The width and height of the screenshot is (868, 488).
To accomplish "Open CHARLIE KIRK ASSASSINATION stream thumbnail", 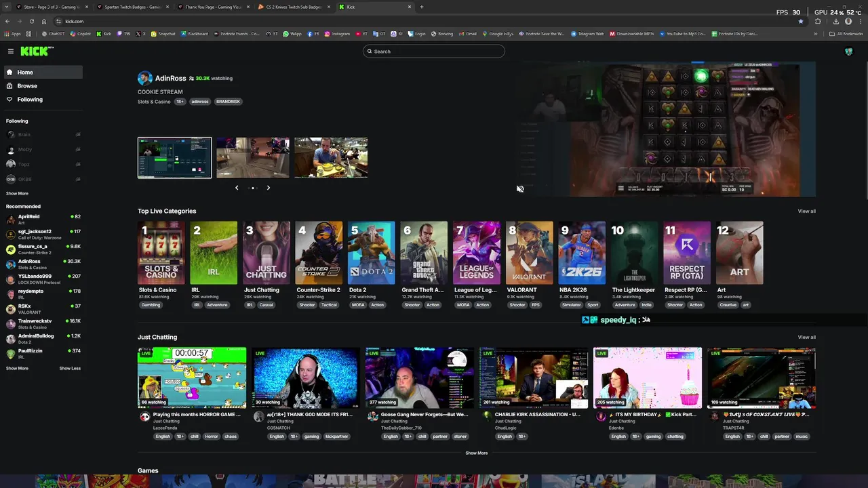I will tap(534, 378).
